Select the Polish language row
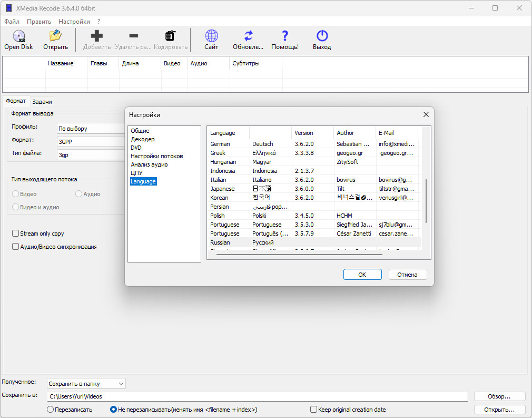This screenshot has width=532, height=418. tap(314, 216)
